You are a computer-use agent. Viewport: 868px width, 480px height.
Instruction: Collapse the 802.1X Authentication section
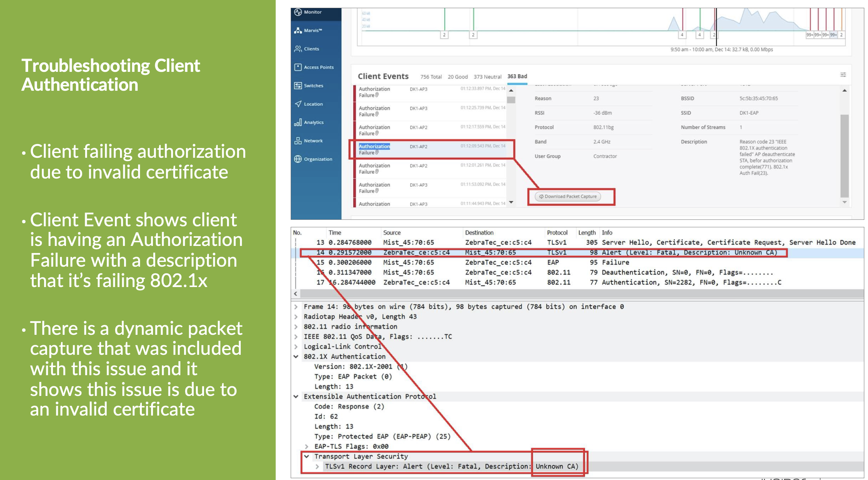[x=296, y=356]
